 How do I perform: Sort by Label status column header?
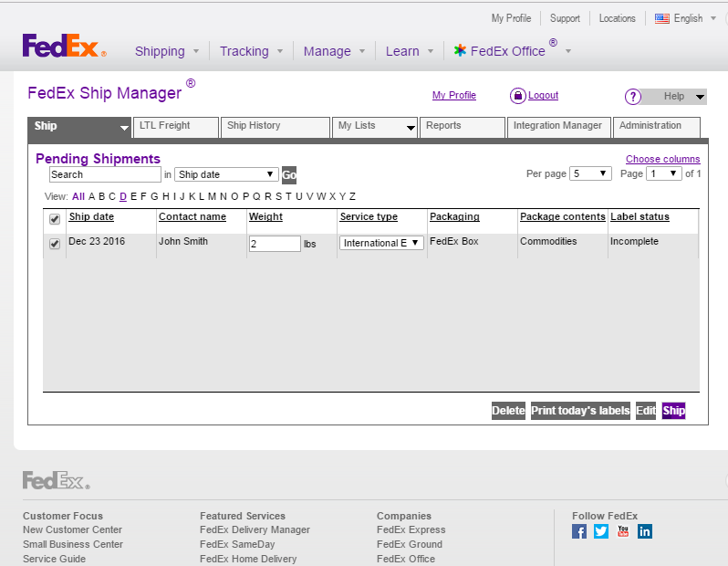click(x=640, y=216)
